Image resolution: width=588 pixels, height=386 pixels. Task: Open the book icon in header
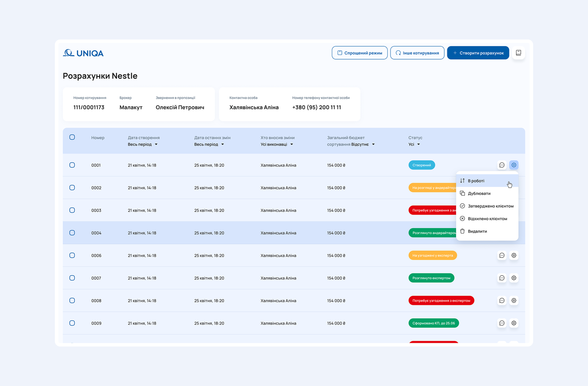[x=518, y=53]
